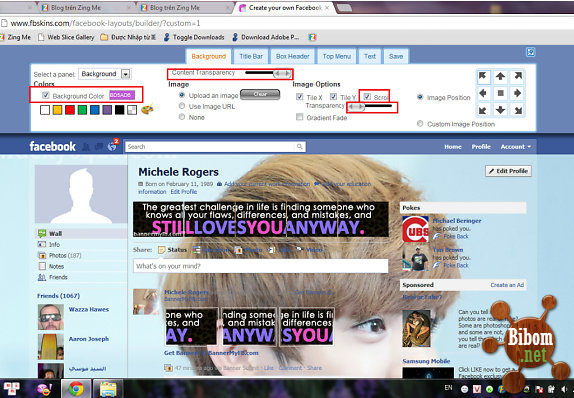Open Facebook notifications globe icon
The height and width of the screenshot is (398, 574).
click(x=112, y=146)
